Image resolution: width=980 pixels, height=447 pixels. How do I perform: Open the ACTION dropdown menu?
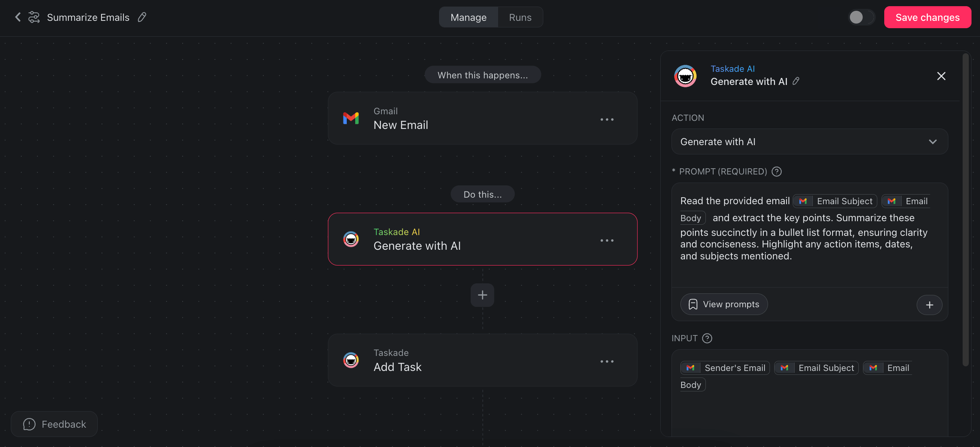coord(809,141)
